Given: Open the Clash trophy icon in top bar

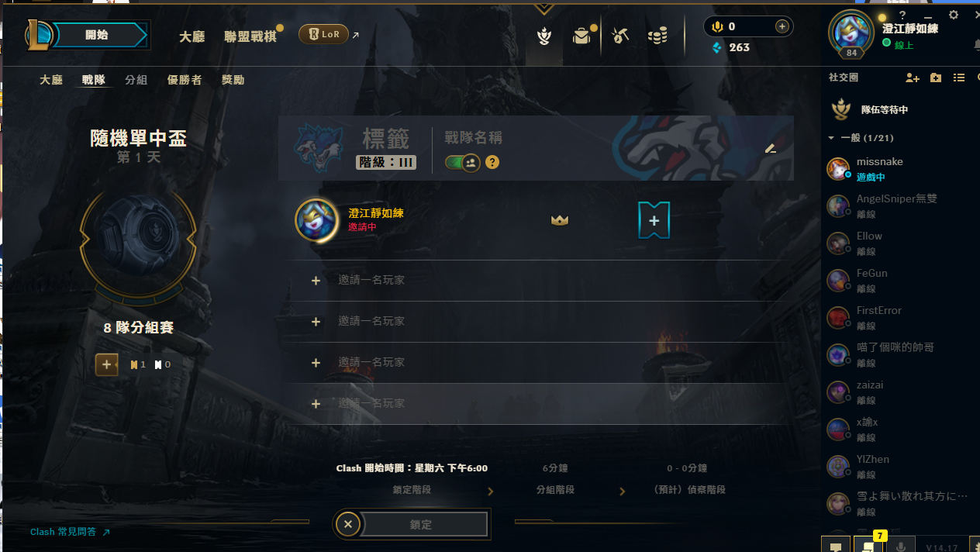Looking at the screenshot, I should click(544, 36).
